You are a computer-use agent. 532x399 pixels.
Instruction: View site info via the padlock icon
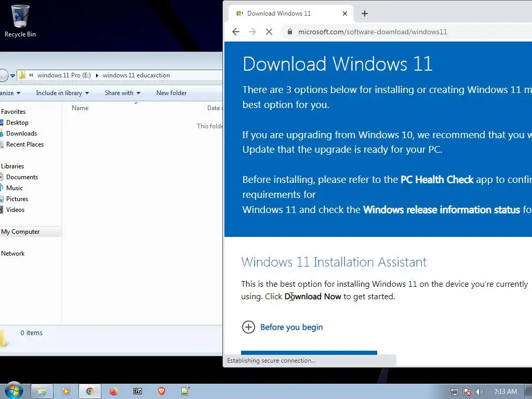pos(289,32)
